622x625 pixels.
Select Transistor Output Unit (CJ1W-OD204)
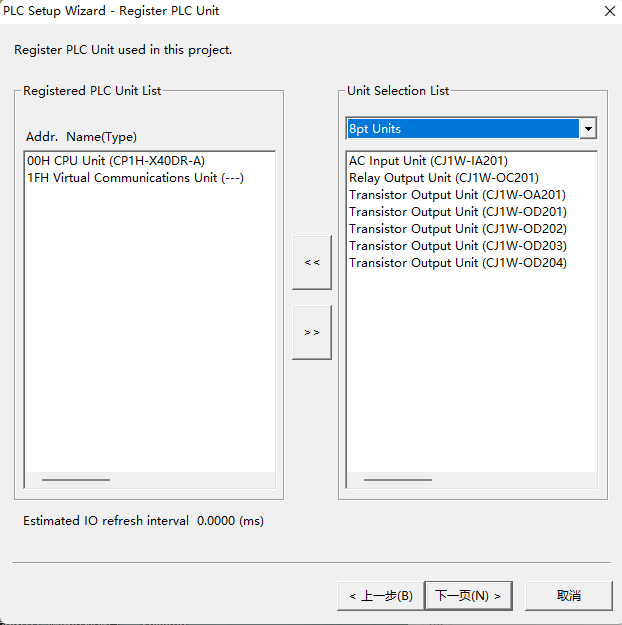point(458,263)
